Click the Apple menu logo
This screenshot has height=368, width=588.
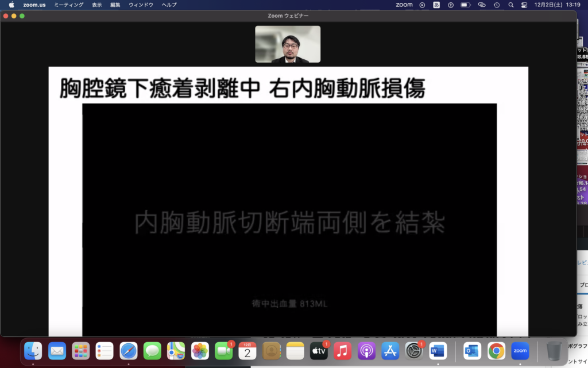pos(11,5)
